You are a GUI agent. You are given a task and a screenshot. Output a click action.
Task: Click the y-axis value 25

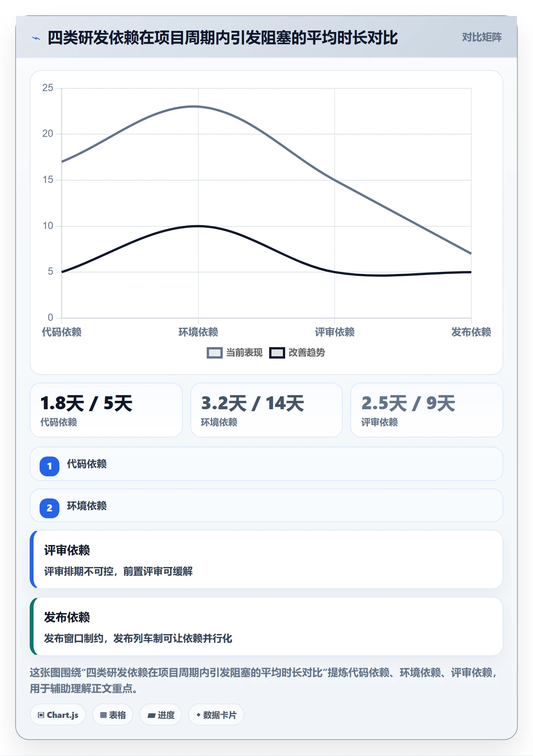pyautogui.click(x=48, y=88)
